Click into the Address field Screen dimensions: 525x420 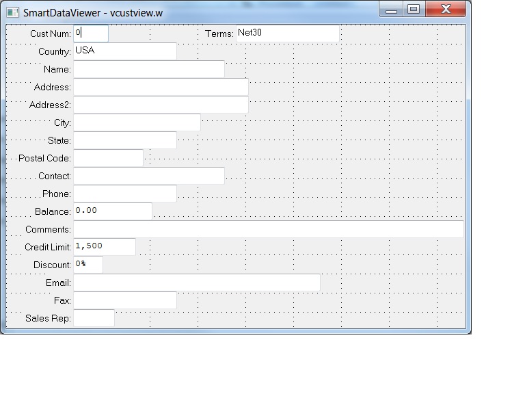(x=161, y=87)
